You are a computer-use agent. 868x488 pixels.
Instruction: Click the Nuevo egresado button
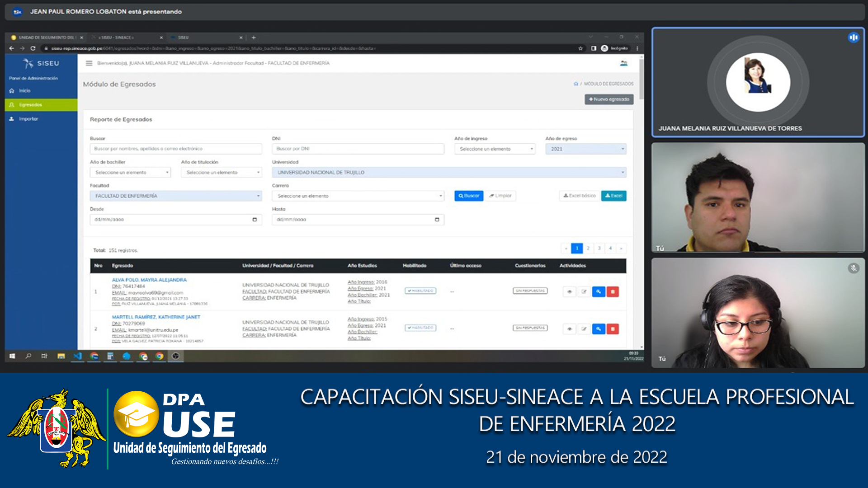[x=609, y=99]
